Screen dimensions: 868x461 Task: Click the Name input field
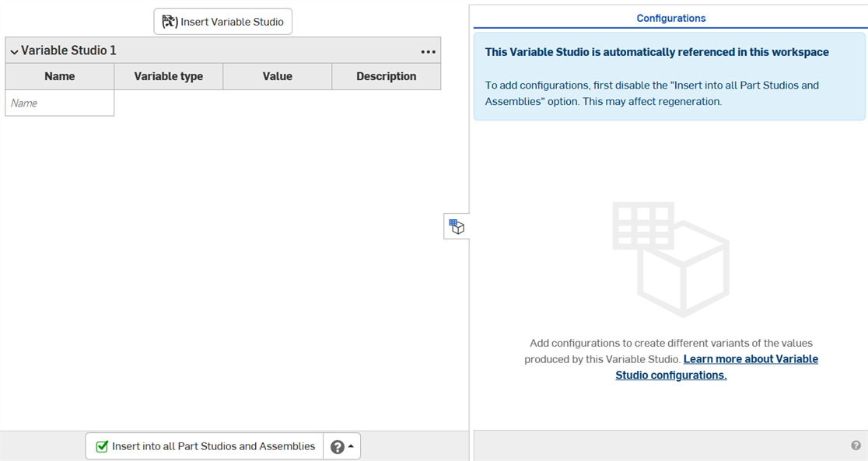[59, 103]
